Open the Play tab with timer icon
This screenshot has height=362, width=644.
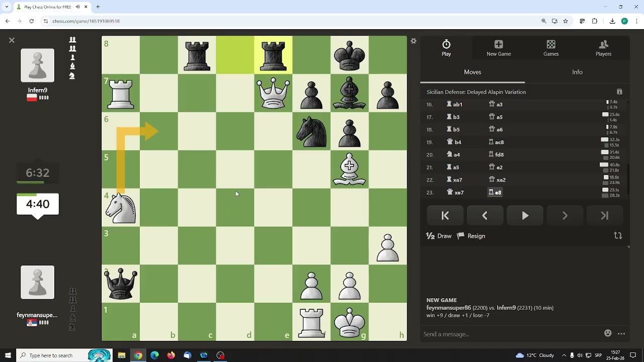[x=446, y=48]
